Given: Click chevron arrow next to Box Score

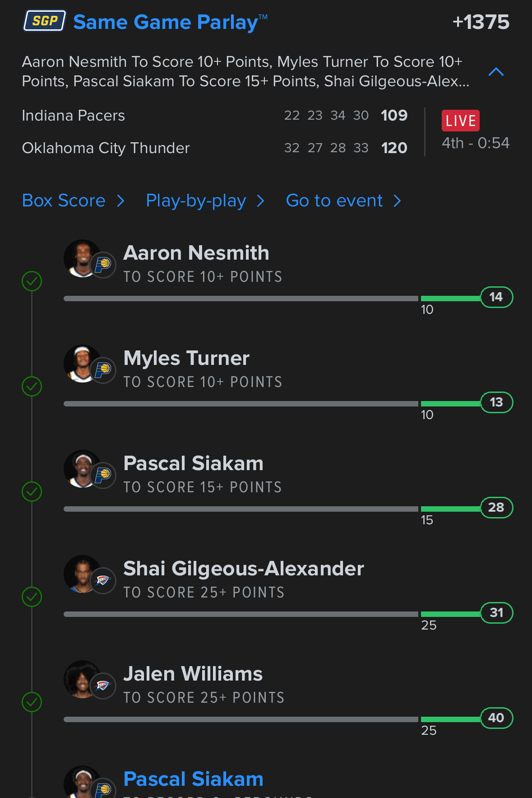Looking at the screenshot, I should pyautogui.click(x=120, y=201).
